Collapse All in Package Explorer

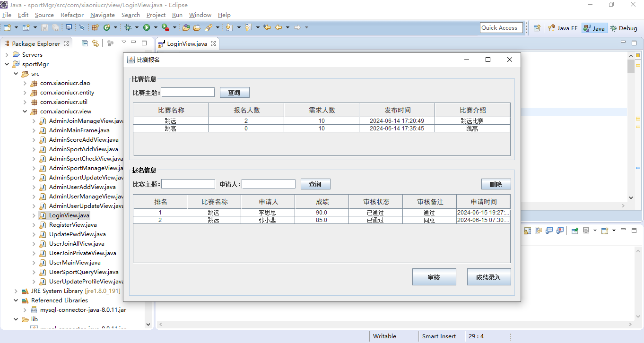point(85,43)
